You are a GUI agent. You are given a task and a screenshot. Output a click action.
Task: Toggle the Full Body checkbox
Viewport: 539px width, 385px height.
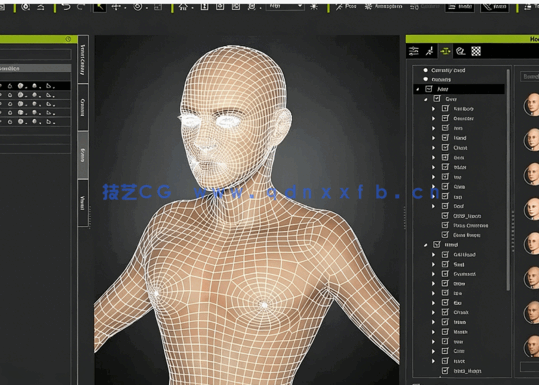445,109
